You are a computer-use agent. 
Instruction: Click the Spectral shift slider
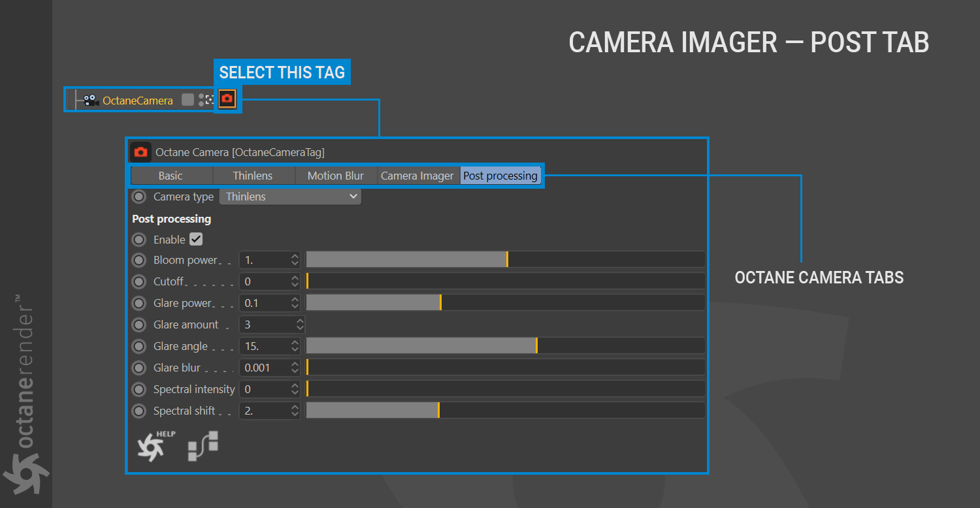(505, 411)
